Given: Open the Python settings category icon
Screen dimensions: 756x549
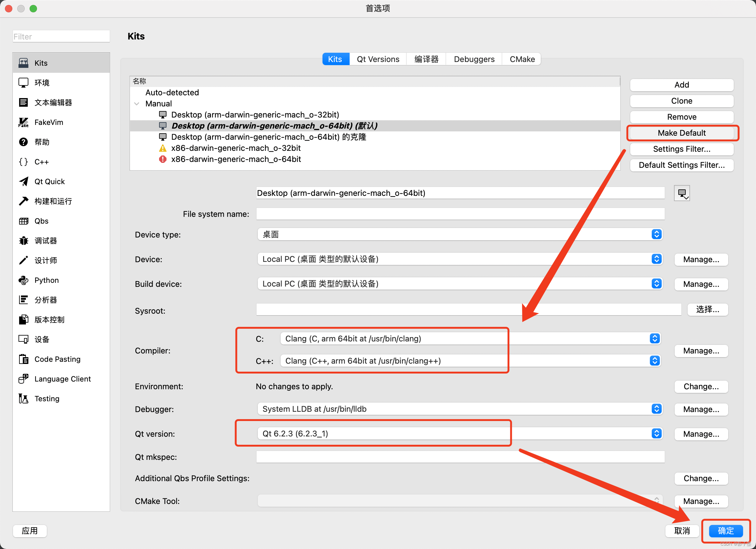Looking at the screenshot, I should (x=23, y=280).
